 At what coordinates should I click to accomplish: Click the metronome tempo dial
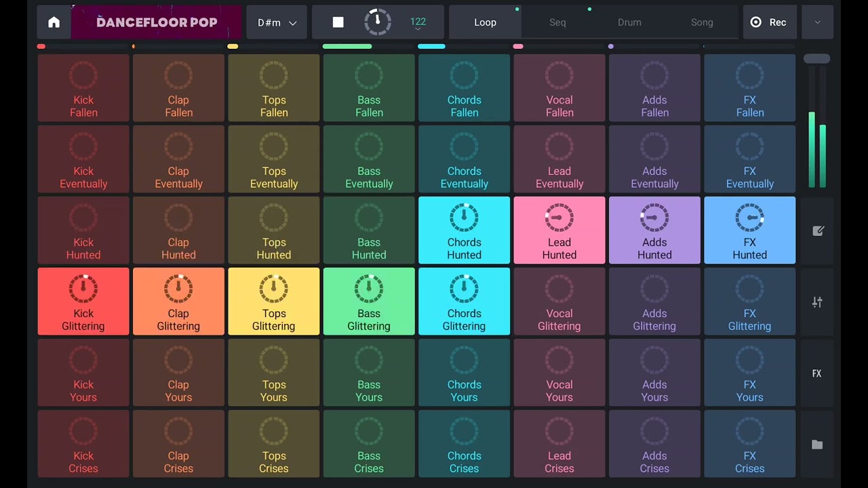pyautogui.click(x=378, y=22)
